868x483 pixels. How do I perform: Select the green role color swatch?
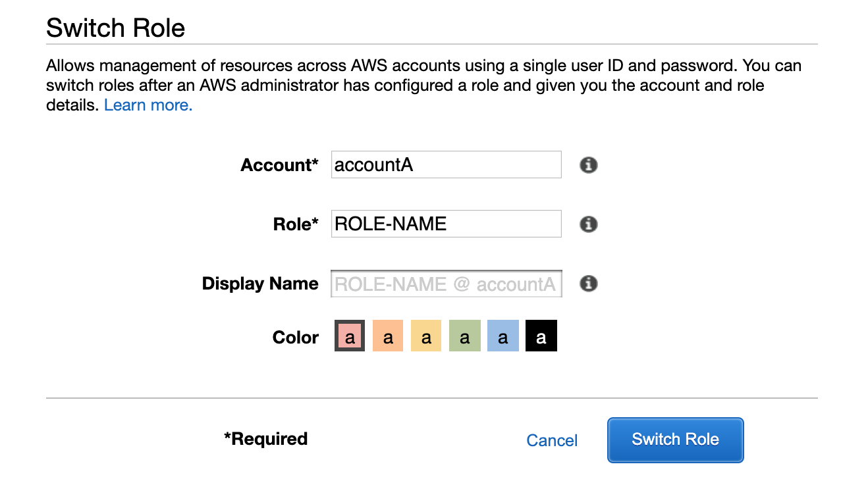[464, 336]
